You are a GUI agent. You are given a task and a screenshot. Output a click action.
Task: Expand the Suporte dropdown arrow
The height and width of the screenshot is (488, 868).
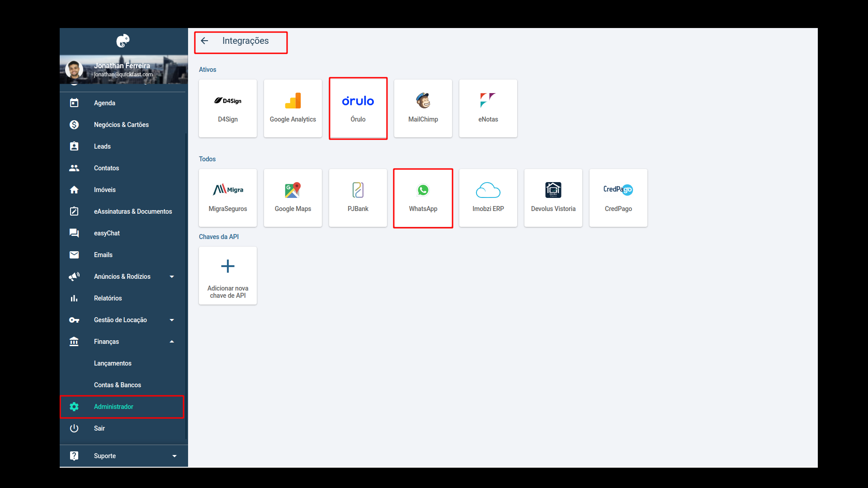tap(175, 456)
